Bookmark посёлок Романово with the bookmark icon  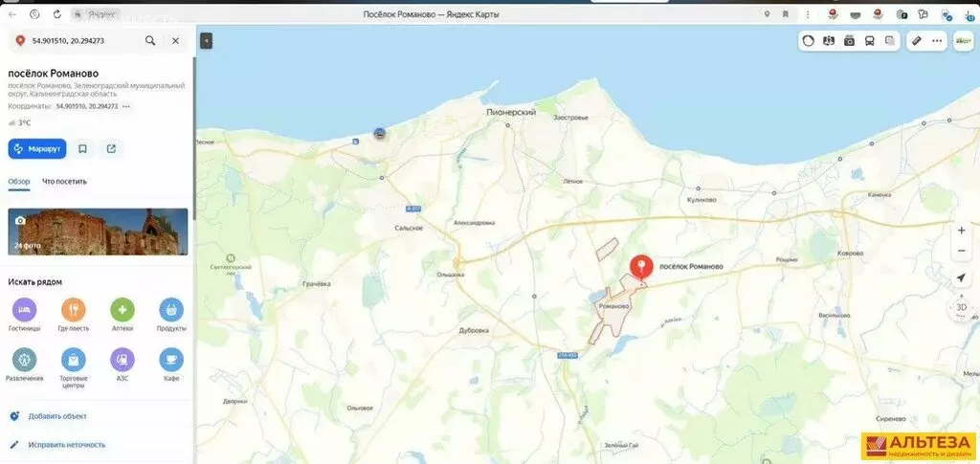pos(82,148)
